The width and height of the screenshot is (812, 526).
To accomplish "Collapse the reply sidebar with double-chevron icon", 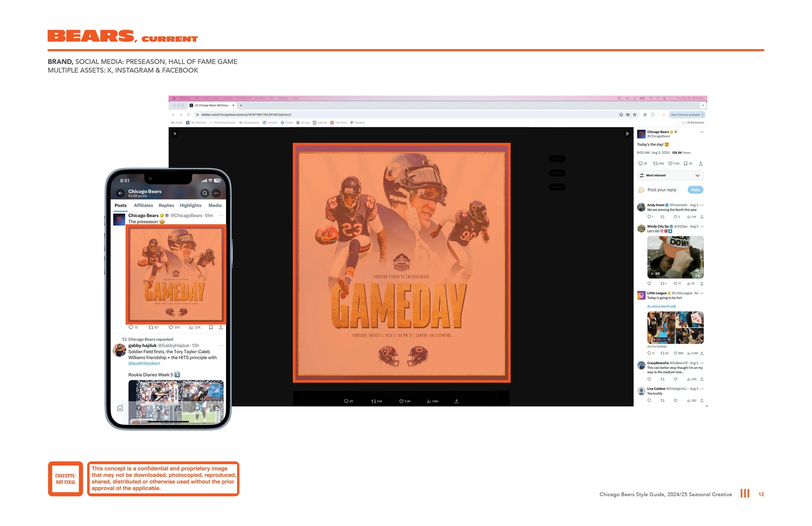I will tap(627, 134).
